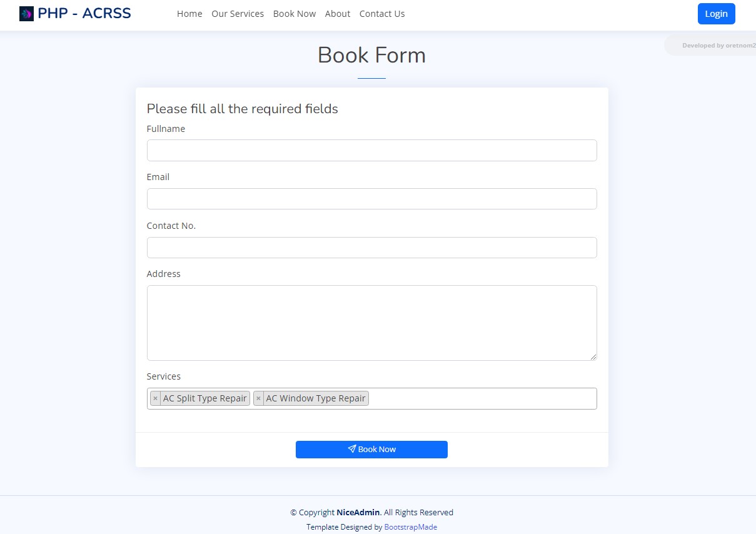
Task: Open the BootstrapMade footer link
Action: point(410,527)
